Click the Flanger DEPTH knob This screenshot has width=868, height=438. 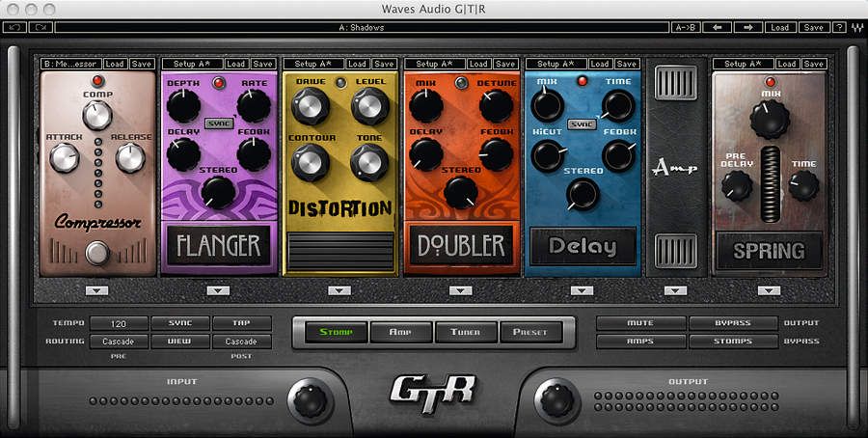(x=184, y=106)
